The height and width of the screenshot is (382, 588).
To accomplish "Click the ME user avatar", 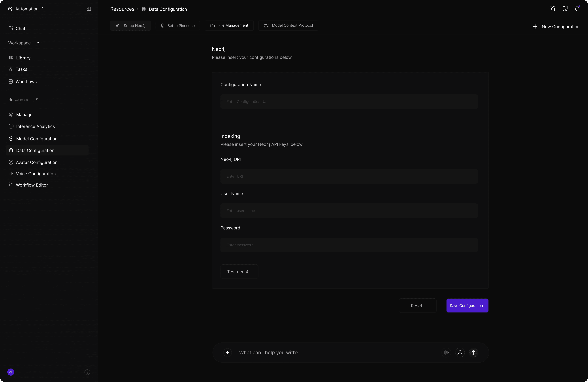I will (11, 372).
